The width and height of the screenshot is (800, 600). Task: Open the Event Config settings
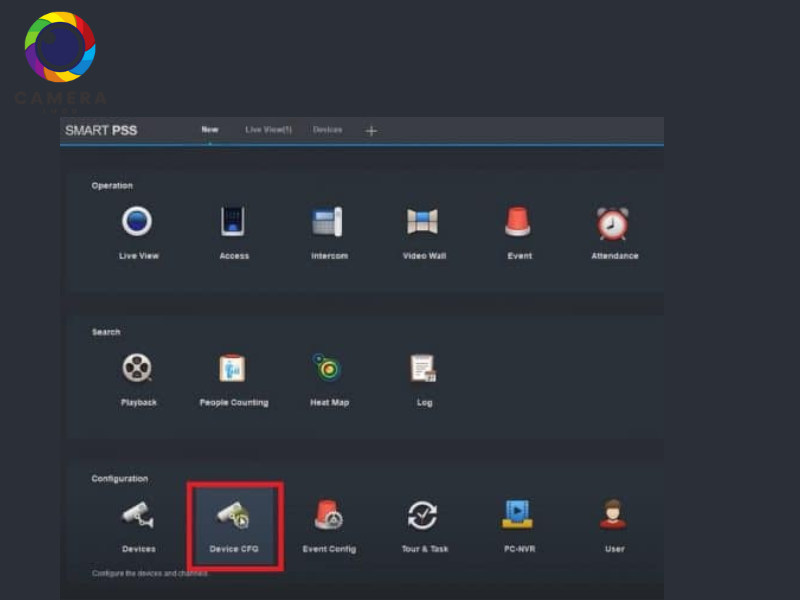(329, 516)
